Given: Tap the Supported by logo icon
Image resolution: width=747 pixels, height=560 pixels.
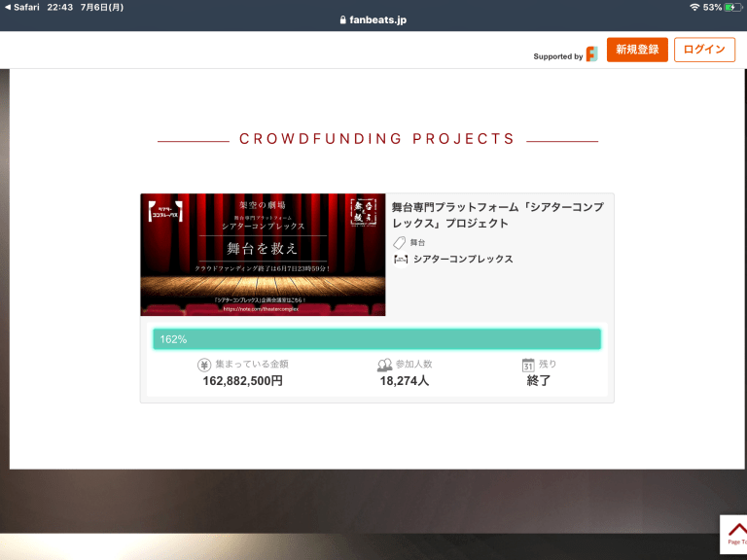Looking at the screenshot, I should coord(591,54).
